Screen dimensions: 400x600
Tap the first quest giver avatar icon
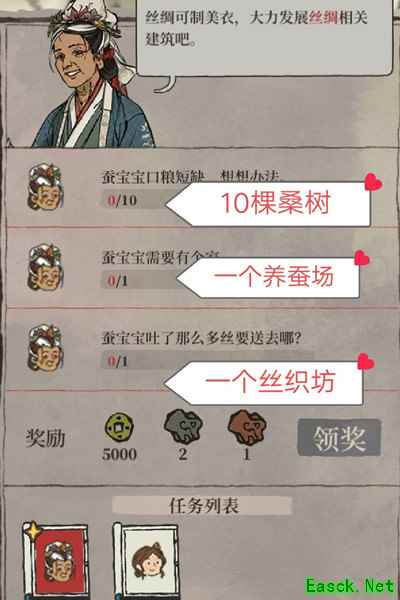45,187
